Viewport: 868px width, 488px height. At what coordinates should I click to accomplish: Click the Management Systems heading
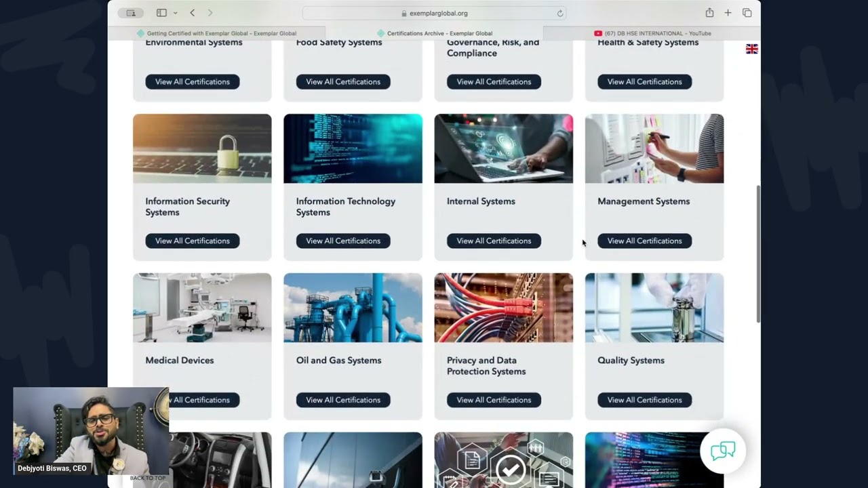(644, 201)
